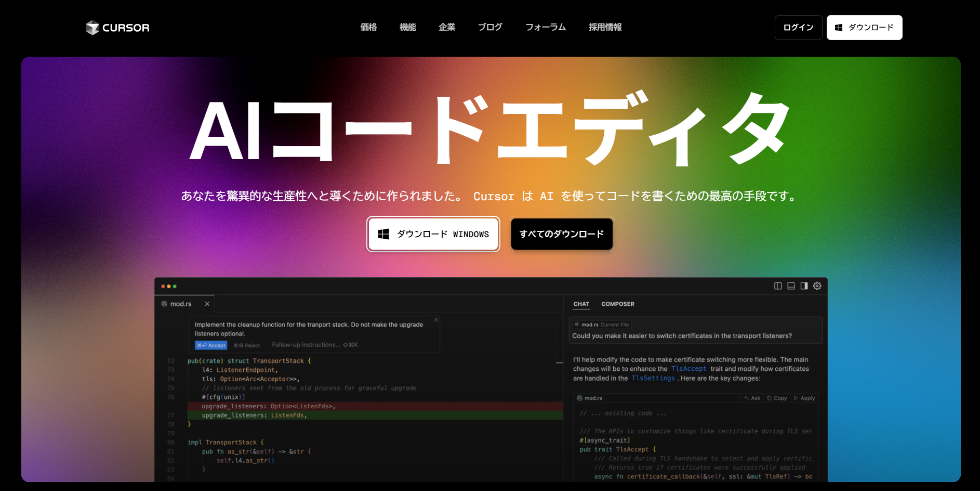Toggle right sidebar layout icon in editor
980x491 pixels.
pyautogui.click(x=804, y=286)
